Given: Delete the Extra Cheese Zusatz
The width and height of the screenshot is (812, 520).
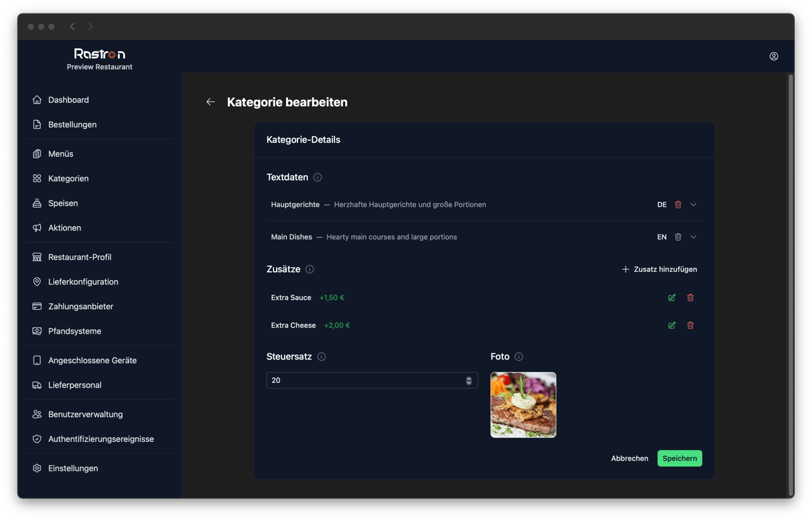Looking at the screenshot, I should [x=690, y=325].
